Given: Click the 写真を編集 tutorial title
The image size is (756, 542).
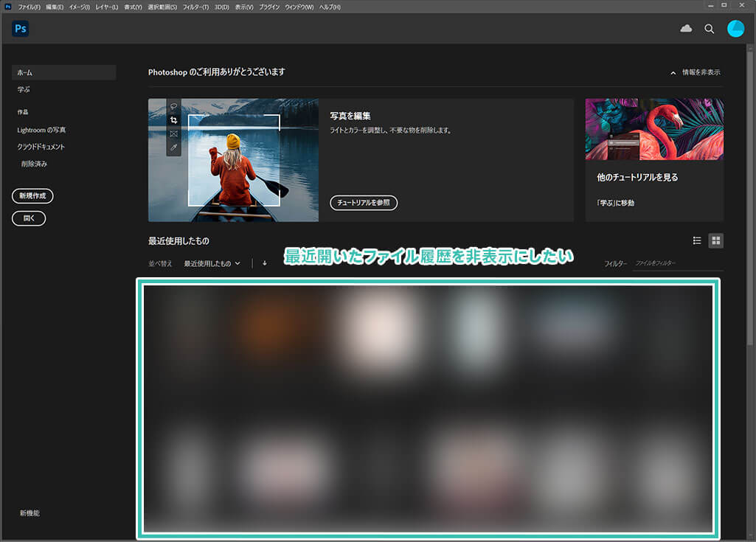Looking at the screenshot, I should click(x=350, y=116).
